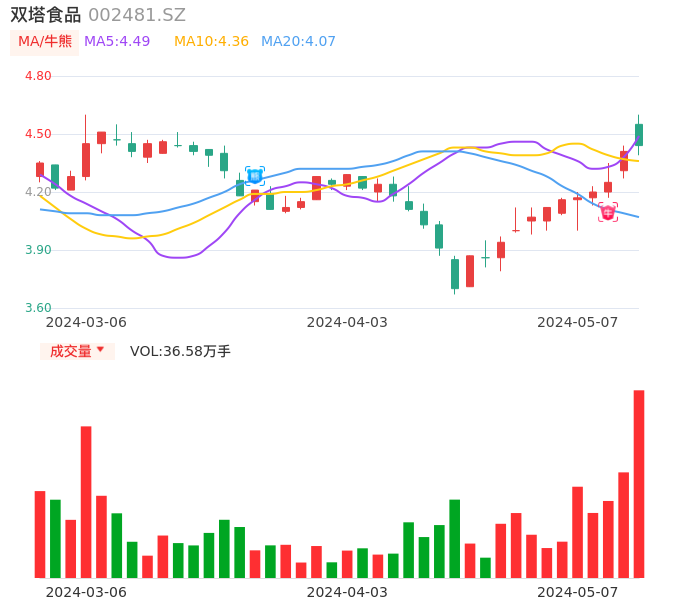Viewport: 686px width, 606px height.
Task: Click the VOL:36.58万手 volume readout
Action: [180, 351]
